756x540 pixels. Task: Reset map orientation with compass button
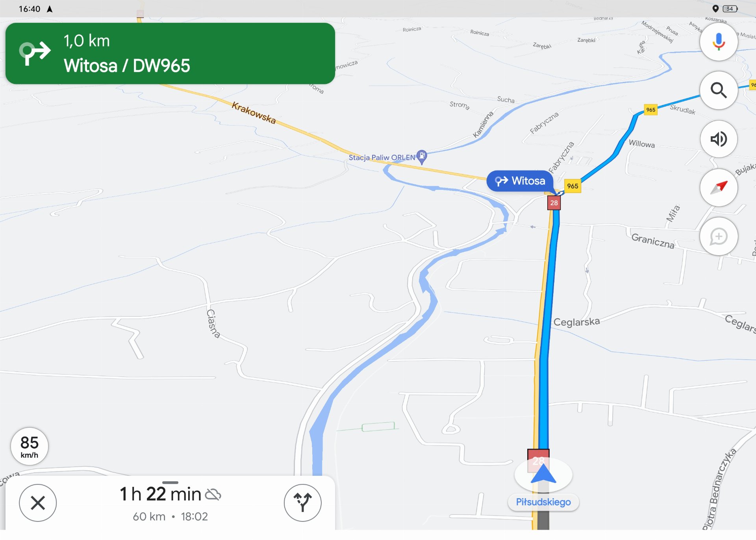[719, 187]
